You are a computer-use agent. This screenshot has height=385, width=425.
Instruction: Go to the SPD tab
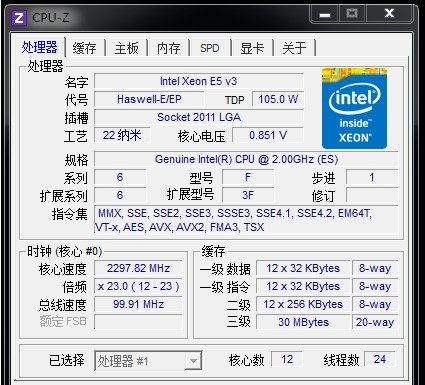point(210,48)
